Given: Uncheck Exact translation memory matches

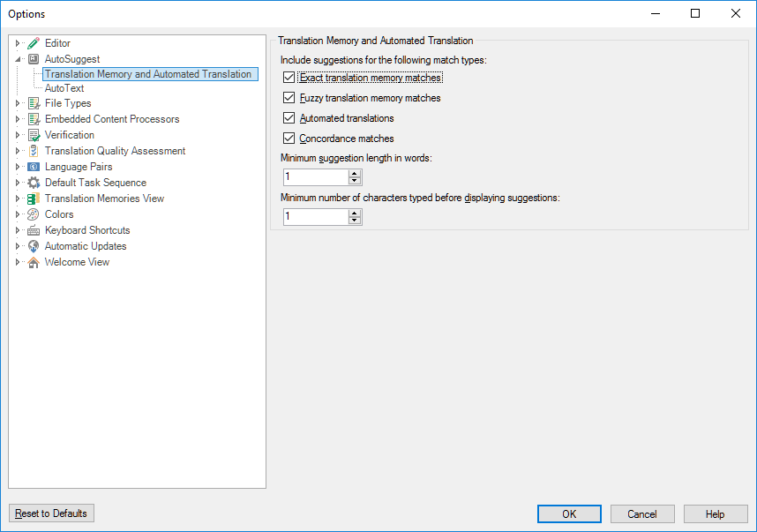Looking at the screenshot, I should point(289,78).
